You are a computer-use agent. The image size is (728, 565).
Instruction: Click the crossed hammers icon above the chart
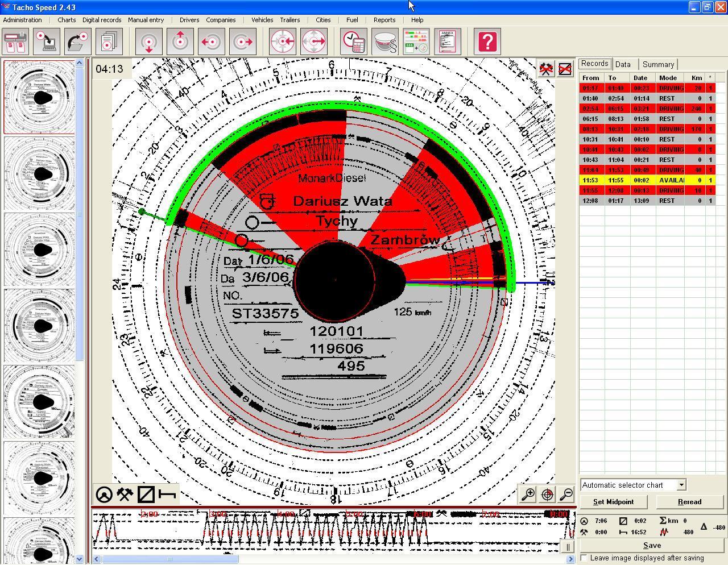pyautogui.click(x=546, y=69)
